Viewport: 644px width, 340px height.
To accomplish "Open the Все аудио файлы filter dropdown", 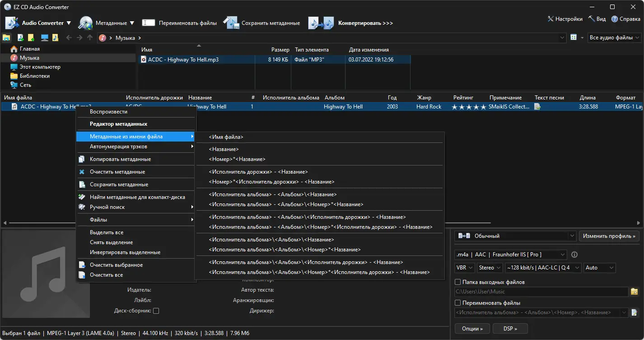I will [615, 38].
